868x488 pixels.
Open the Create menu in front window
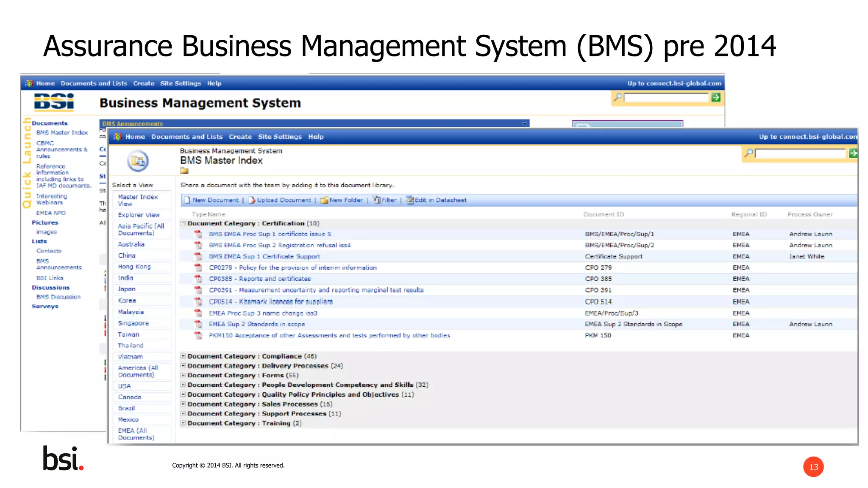click(240, 137)
